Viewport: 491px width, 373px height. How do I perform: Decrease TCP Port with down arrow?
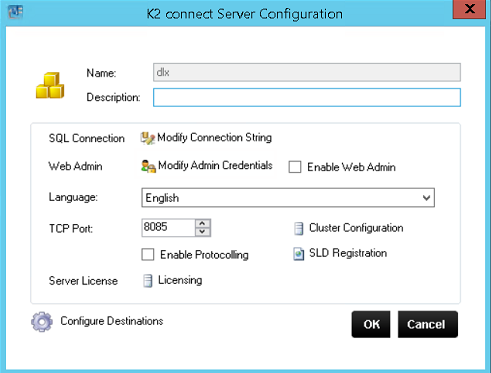pos(202,232)
